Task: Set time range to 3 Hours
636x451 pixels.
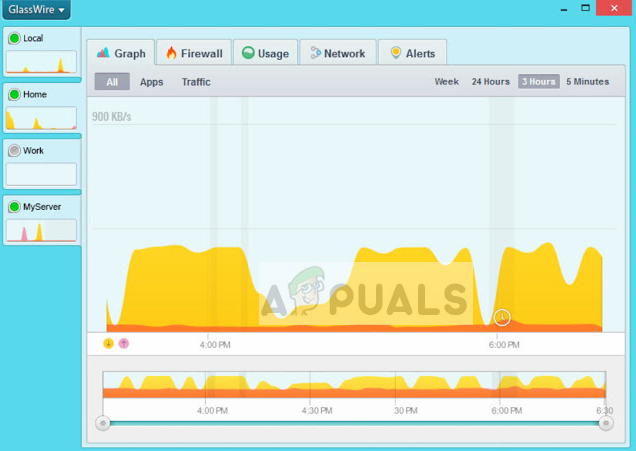Action: point(539,82)
